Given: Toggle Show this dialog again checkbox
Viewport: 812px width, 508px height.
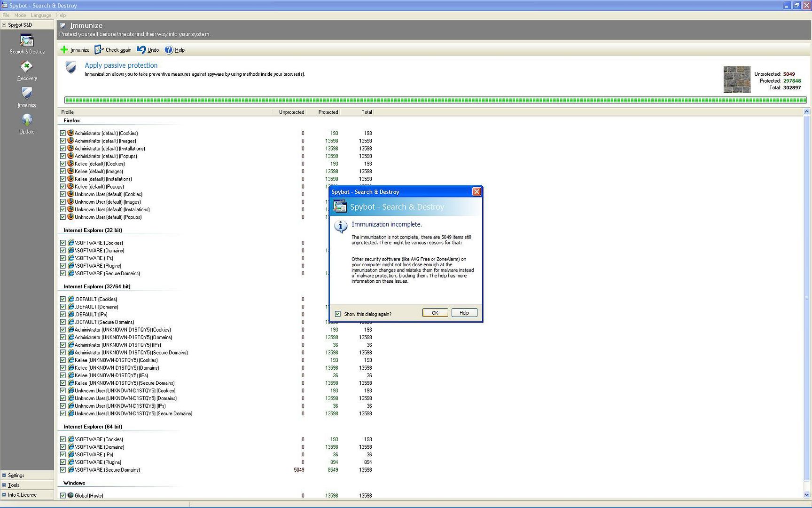Looking at the screenshot, I should [x=337, y=314].
